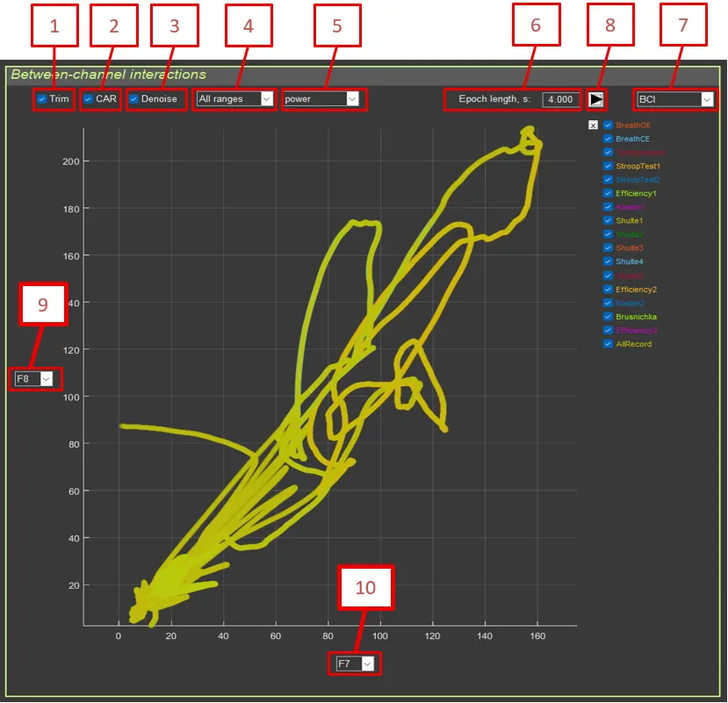
Task: Disable the Denoise checkbox
Action: click(133, 99)
